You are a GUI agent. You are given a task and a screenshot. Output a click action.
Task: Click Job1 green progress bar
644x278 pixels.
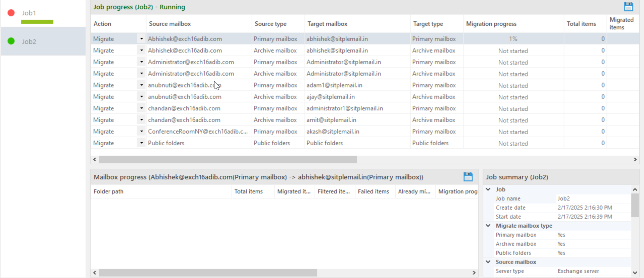tap(37, 22)
